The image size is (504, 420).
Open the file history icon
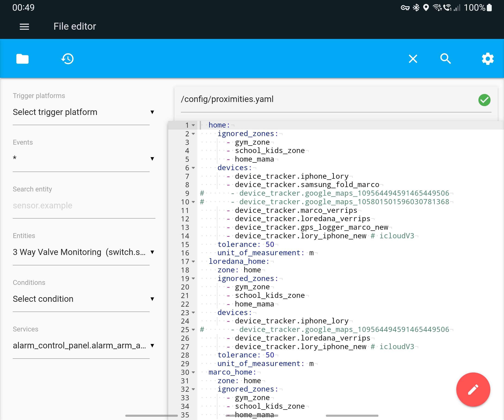[67, 59]
